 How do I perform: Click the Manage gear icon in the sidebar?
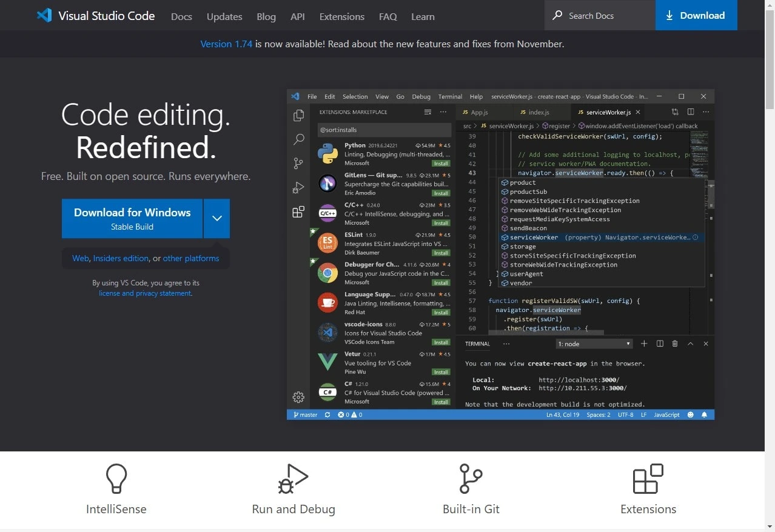pyautogui.click(x=298, y=397)
